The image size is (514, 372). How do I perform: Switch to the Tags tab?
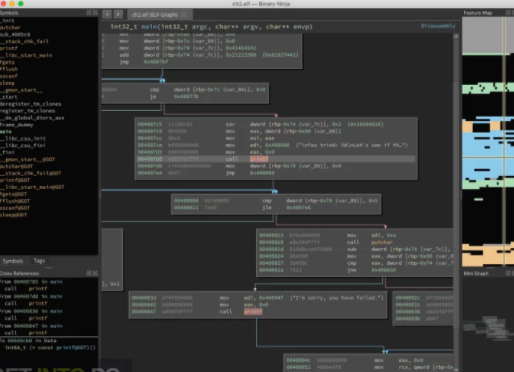click(39, 261)
